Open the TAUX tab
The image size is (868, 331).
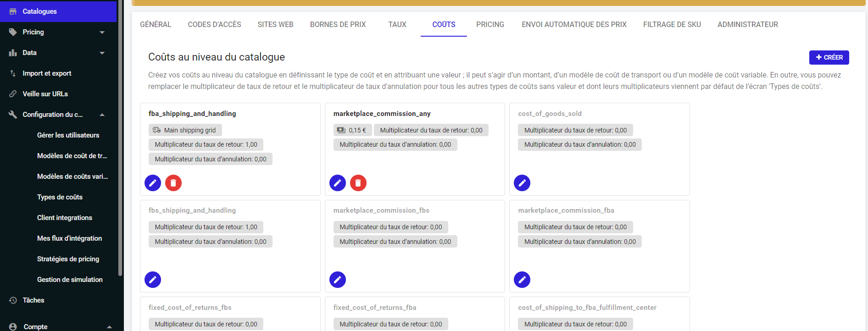397,25
